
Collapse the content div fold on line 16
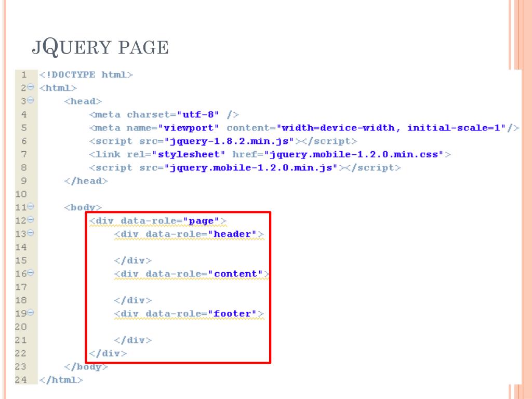point(31,272)
